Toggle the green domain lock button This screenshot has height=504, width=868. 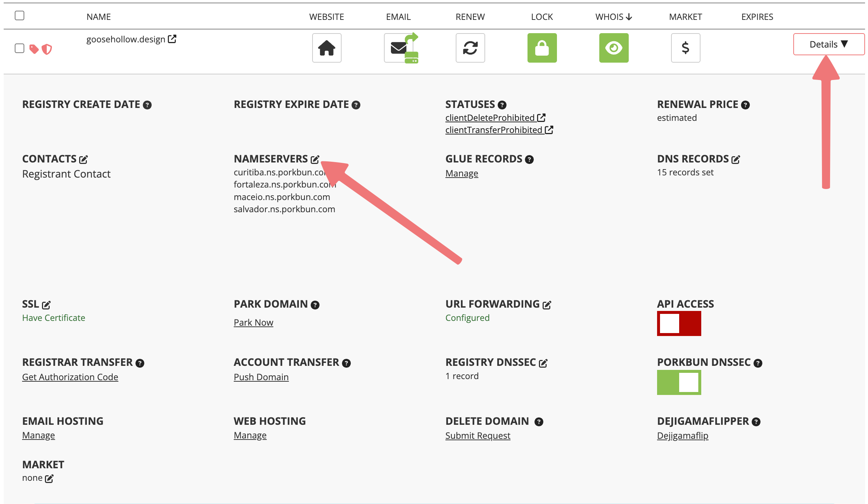pyautogui.click(x=542, y=48)
